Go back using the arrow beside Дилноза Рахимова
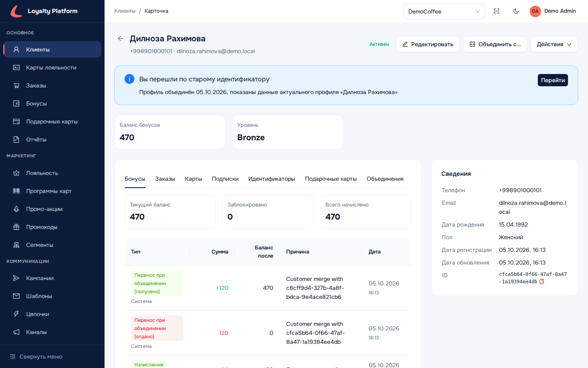588x368 pixels. [120, 38]
